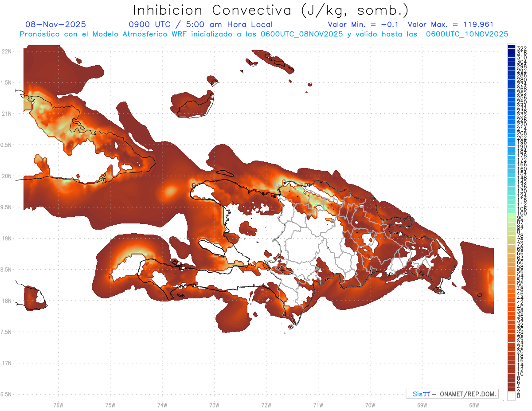Click the '71W' longitude label
Screen dimensions: 532x411
[318, 404]
